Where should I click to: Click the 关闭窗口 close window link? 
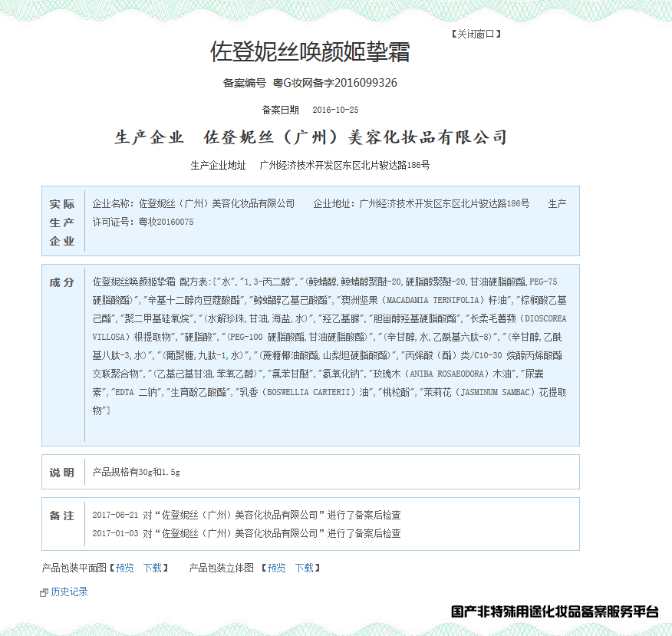click(476, 34)
